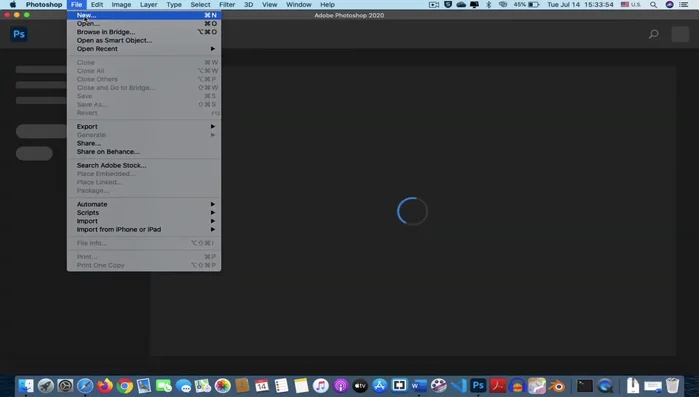Open the Edit menu
Image resolution: width=699 pixels, height=397 pixels.
coord(97,4)
